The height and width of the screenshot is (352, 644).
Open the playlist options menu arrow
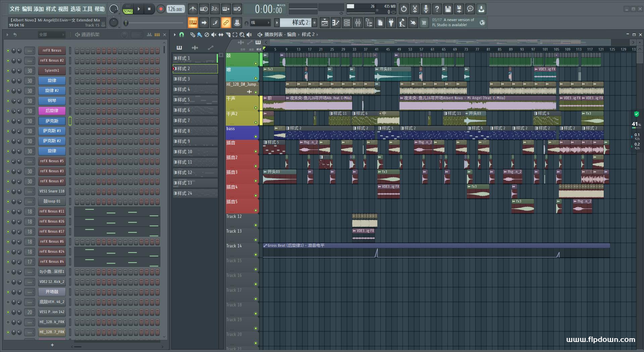coord(174,35)
